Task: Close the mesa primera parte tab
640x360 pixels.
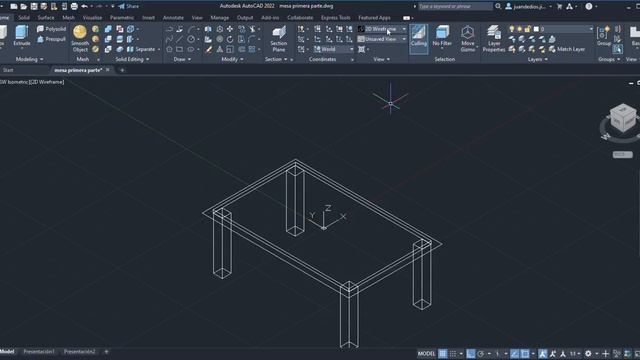Action: [x=108, y=70]
